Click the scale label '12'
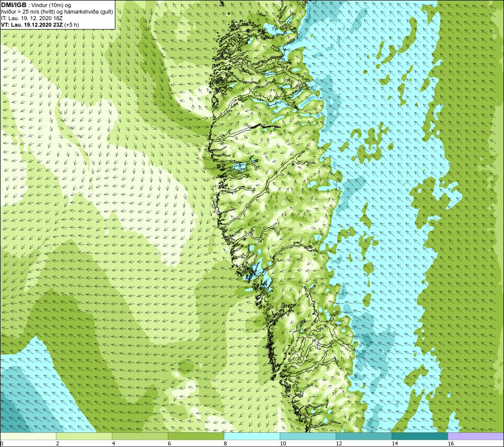The width and height of the screenshot is (504, 447). (339, 444)
